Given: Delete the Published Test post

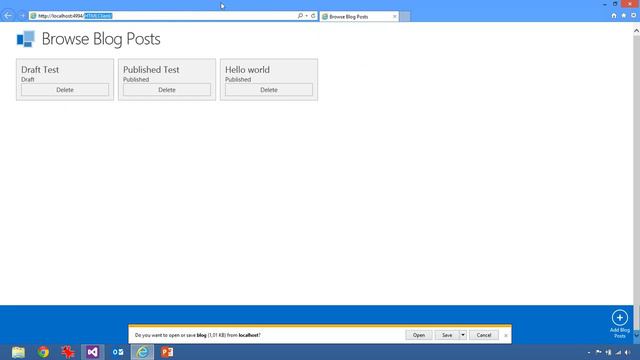Looking at the screenshot, I should coord(167,90).
